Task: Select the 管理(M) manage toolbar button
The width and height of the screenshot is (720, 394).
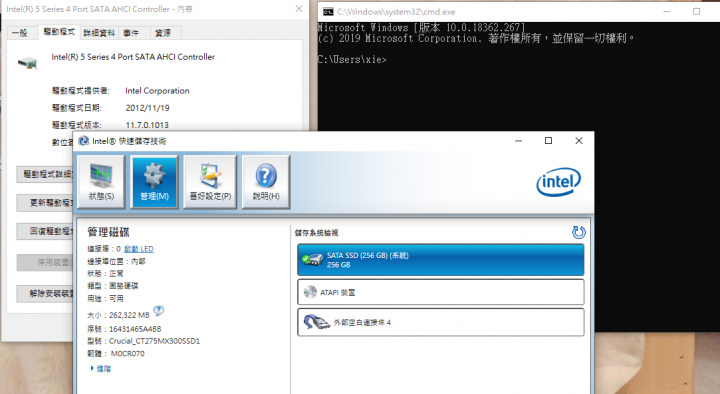Action: pyautogui.click(x=154, y=182)
